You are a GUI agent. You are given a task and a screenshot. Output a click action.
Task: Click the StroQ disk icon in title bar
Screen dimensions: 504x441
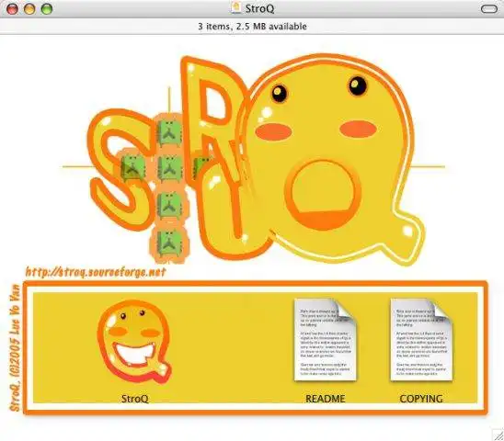click(x=236, y=8)
